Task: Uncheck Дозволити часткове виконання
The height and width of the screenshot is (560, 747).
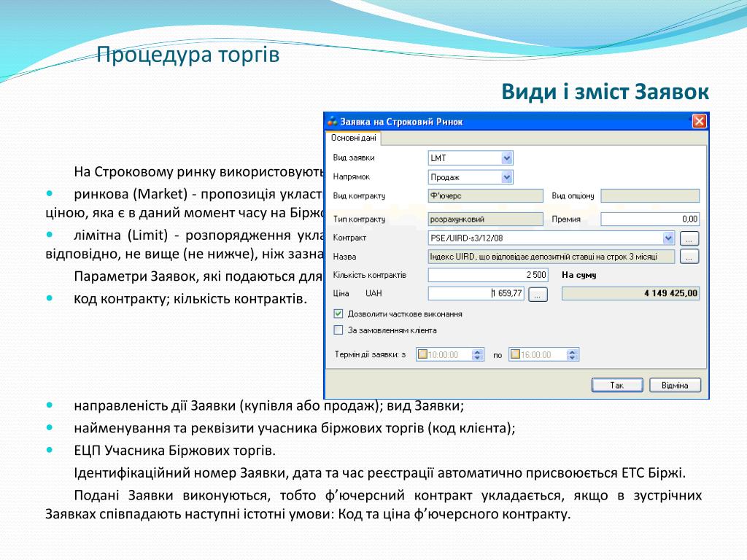Action: point(338,314)
